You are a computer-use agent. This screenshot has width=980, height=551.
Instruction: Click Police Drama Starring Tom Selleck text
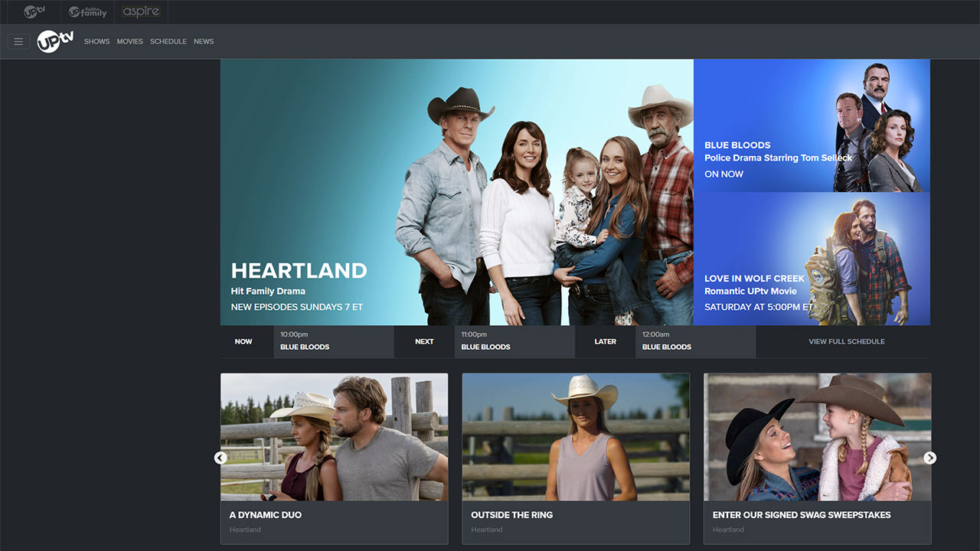tap(779, 158)
